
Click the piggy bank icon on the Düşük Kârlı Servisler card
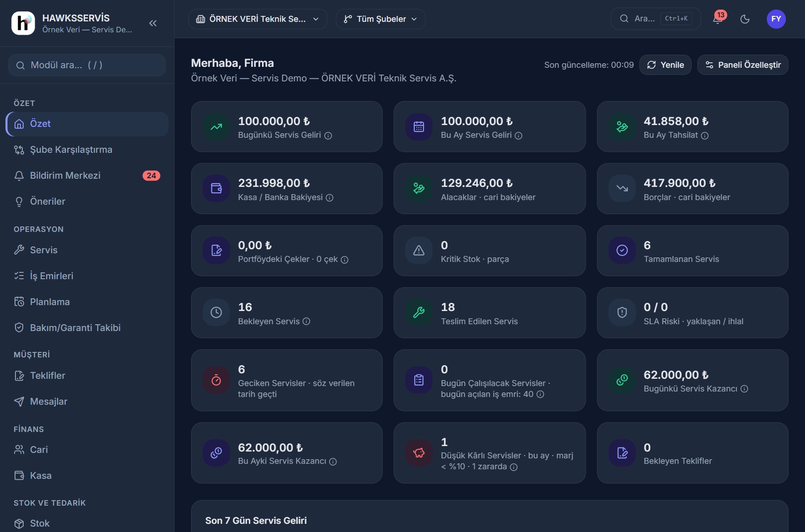pos(419,453)
